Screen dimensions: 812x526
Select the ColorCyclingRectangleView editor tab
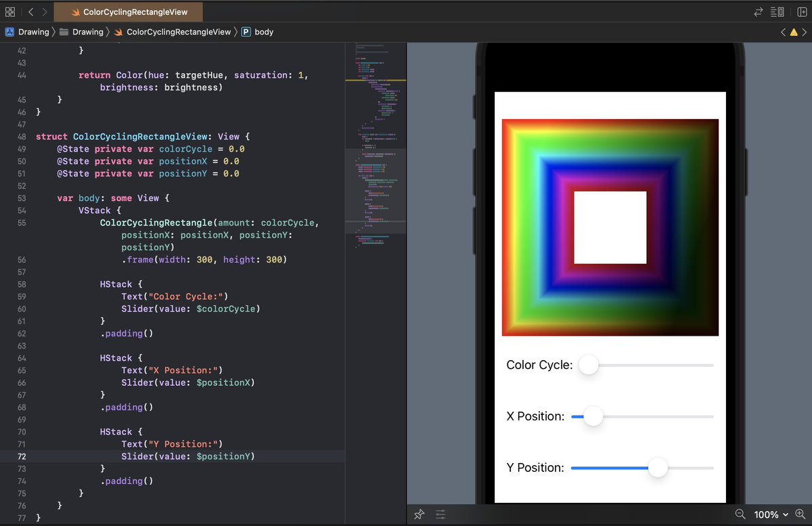coord(128,12)
